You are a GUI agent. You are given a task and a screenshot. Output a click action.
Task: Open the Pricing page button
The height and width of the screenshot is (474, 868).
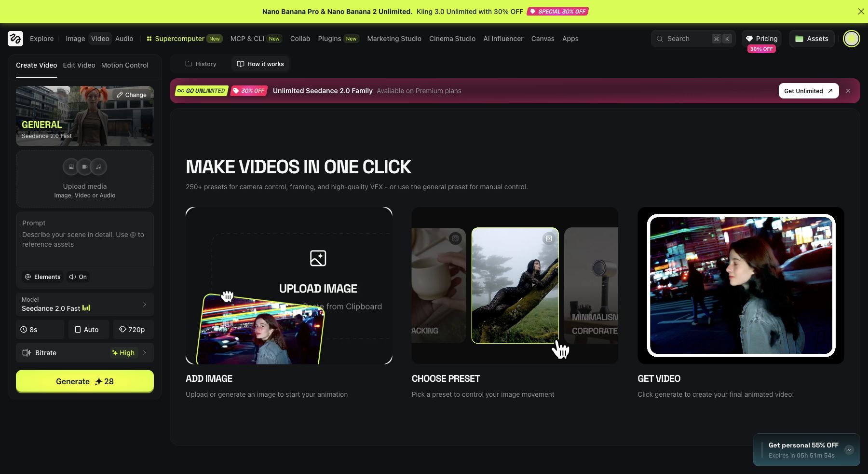click(x=762, y=39)
